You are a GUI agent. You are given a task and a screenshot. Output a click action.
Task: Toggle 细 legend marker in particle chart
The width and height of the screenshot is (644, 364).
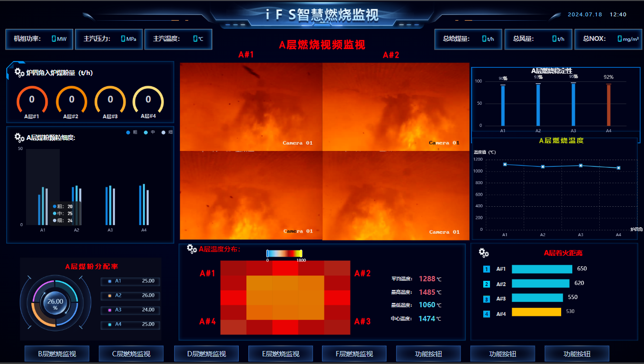[164, 132]
